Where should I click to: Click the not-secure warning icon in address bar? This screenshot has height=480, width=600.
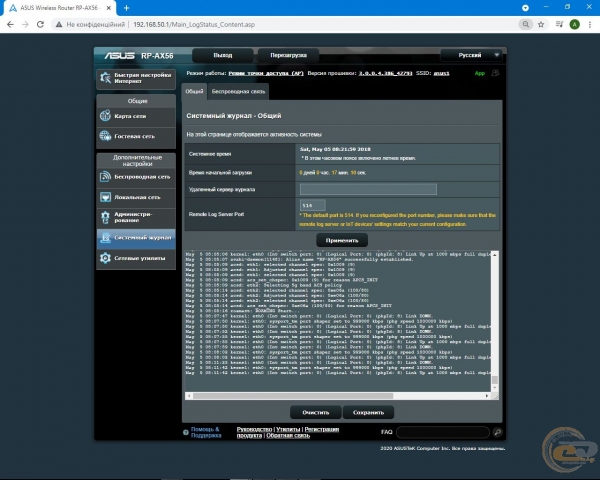point(59,24)
